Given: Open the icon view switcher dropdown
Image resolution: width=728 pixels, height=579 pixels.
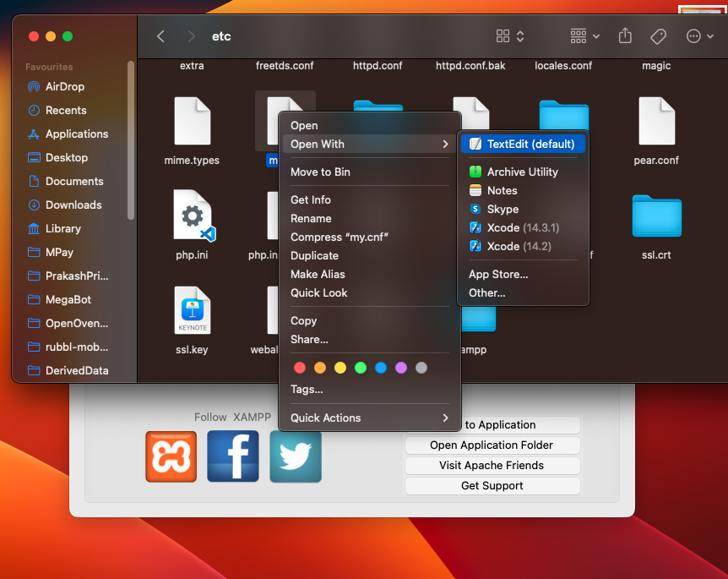Looking at the screenshot, I should pyautogui.click(x=510, y=36).
